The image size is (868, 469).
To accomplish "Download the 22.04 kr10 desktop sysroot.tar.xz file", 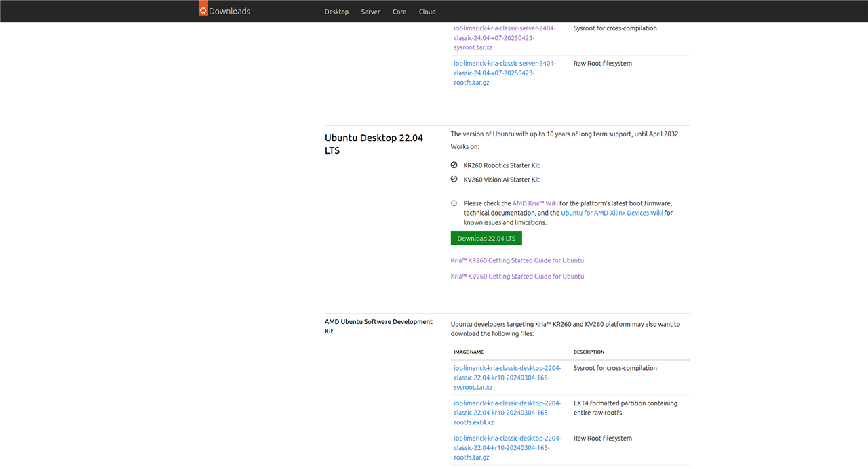I will pyautogui.click(x=506, y=378).
